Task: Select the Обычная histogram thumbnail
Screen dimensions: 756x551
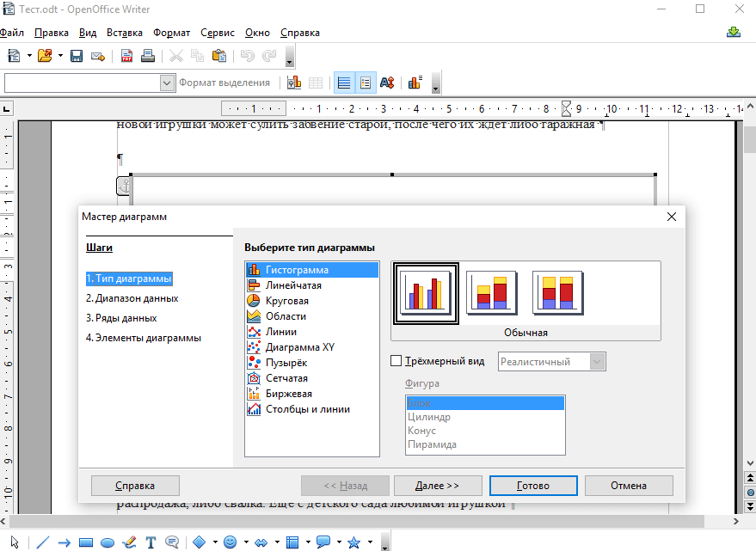Action: click(x=426, y=293)
